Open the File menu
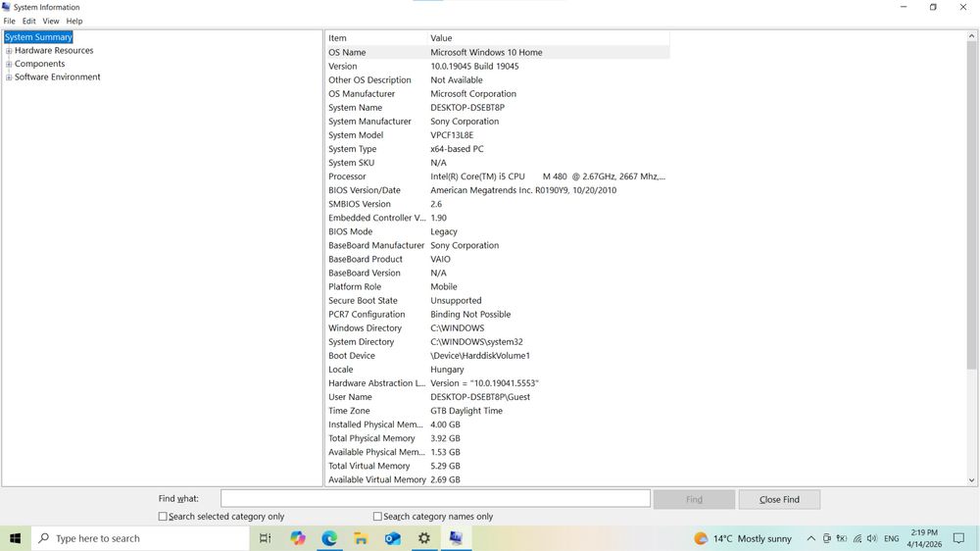This screenshot has height=551, width=980. click(10, 21)
